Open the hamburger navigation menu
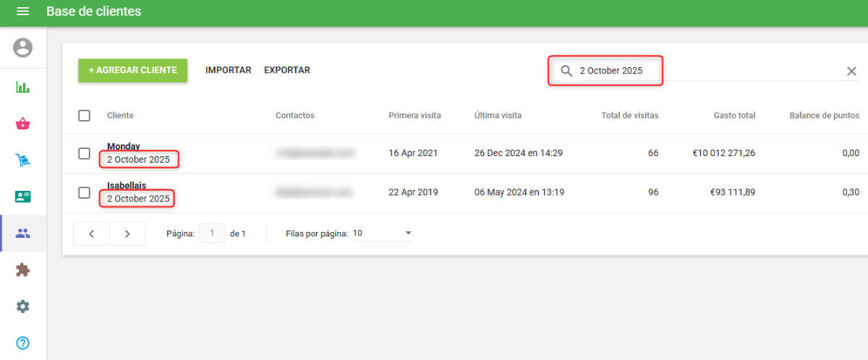868x360 pixels. pos(23,12)
